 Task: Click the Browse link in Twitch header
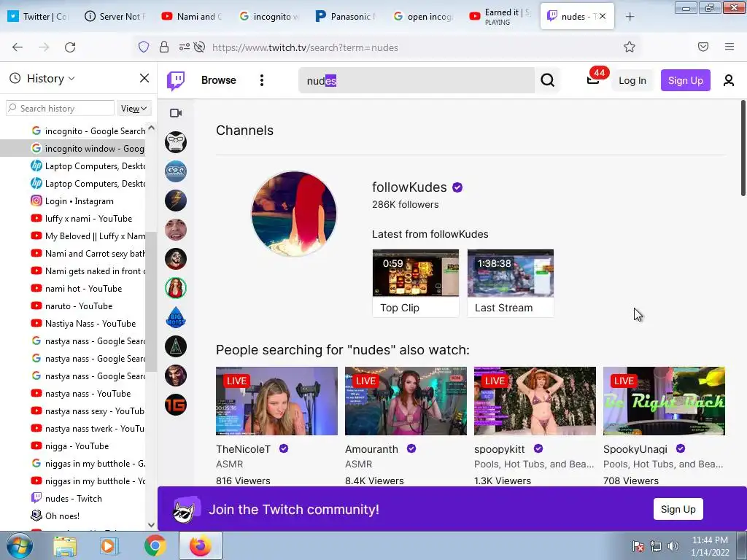tap(219, 80)
